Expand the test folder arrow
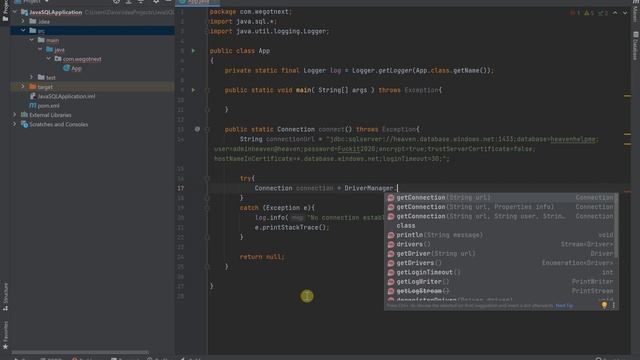 (x=31, y=77)
